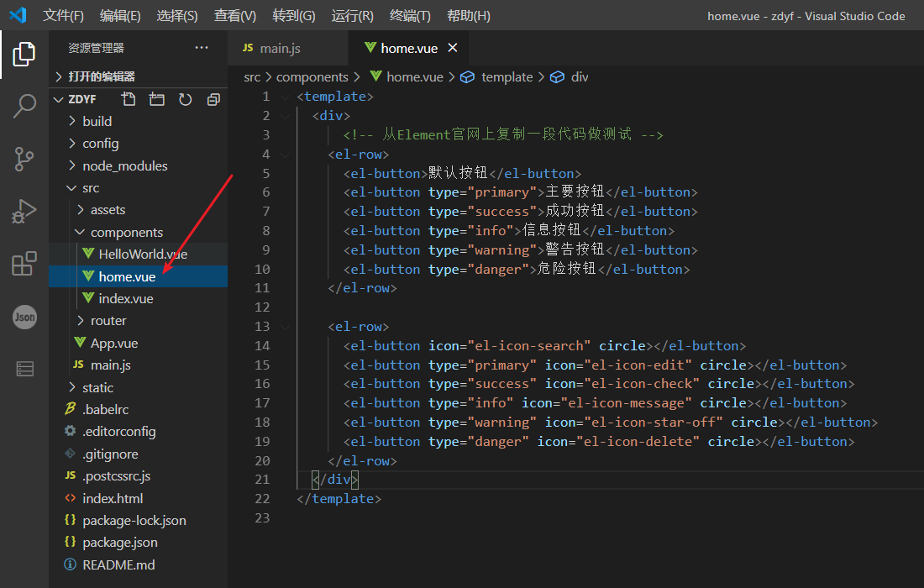Open the Extensions view icon
The height and width of the screenshot is (588, 924).
click(24, 264)
